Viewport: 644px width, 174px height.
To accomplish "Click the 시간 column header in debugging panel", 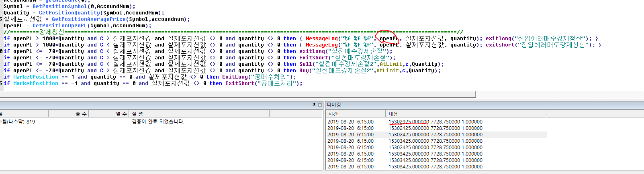I will coord(333,114).
